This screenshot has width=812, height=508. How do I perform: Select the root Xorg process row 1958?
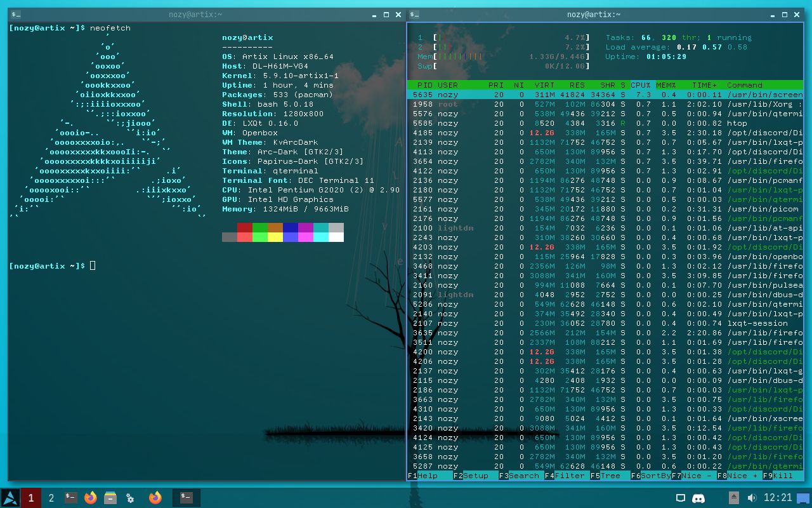click(x=605, y=104)
